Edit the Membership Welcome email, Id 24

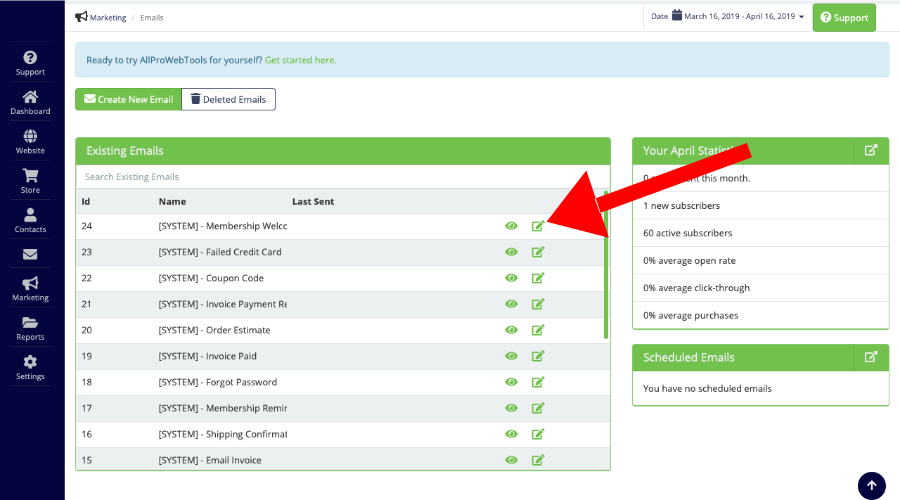[x=538, y=226]
